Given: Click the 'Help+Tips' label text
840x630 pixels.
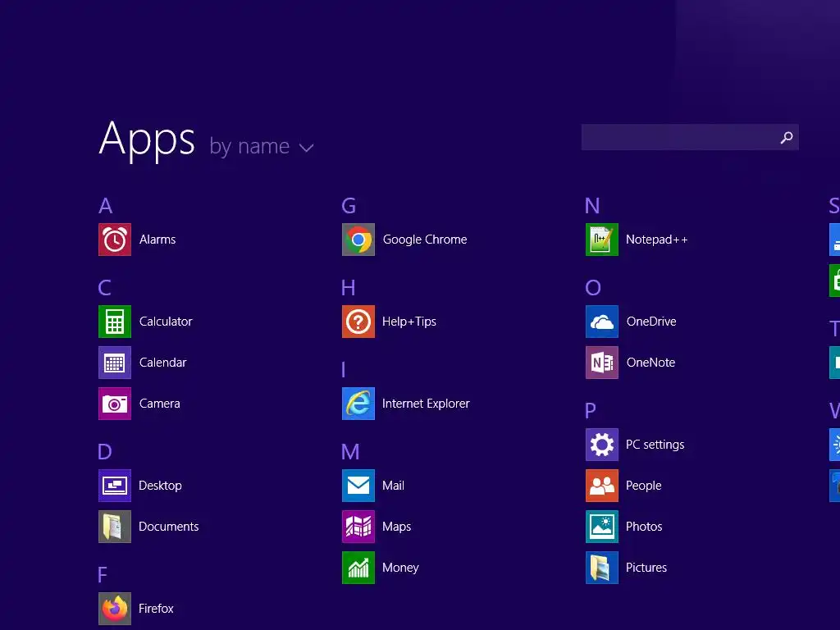Looking at the screenshot, I should click(409, 322).
